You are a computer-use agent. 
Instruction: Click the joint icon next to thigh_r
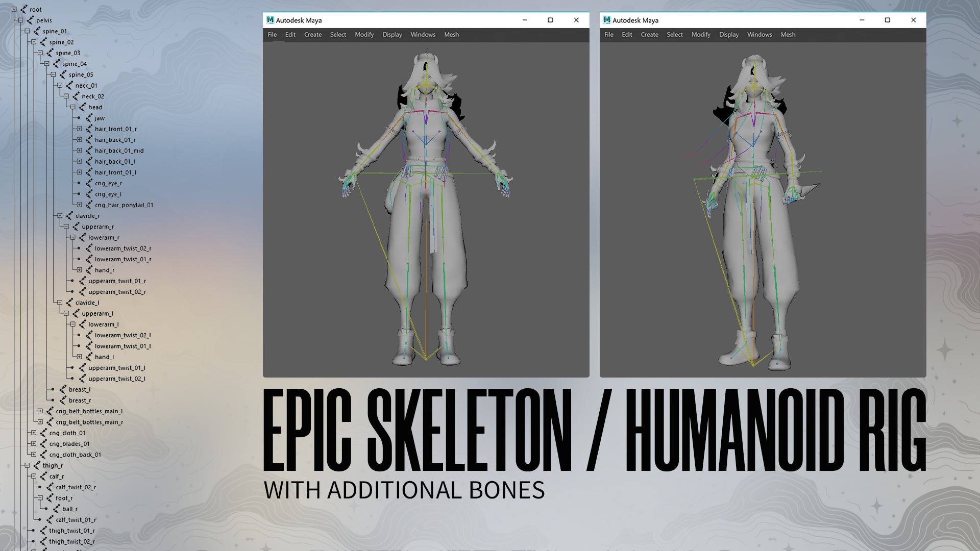click(x=37, y=465)
